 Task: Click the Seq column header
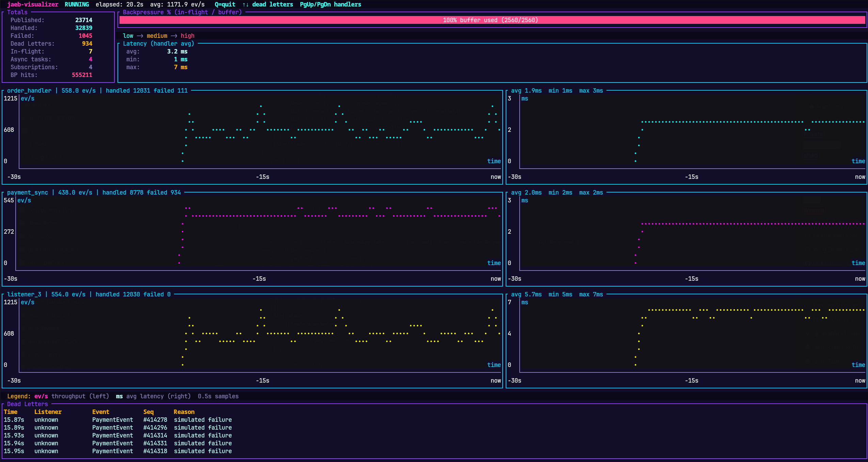(148, 412)
